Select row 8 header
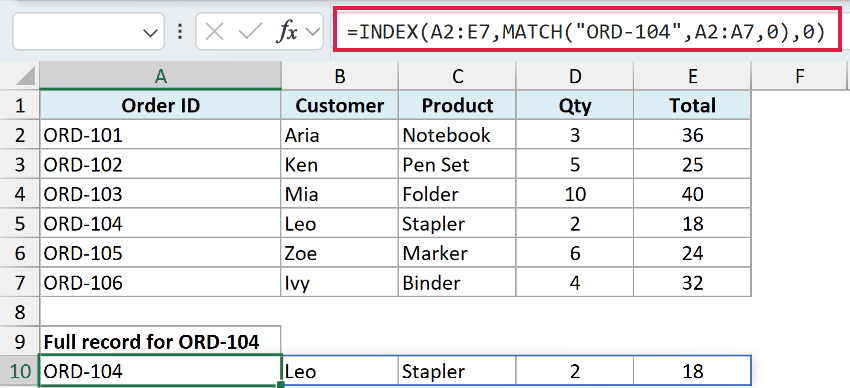The width and height of the screenshot is (850, 388). [20, 312]
